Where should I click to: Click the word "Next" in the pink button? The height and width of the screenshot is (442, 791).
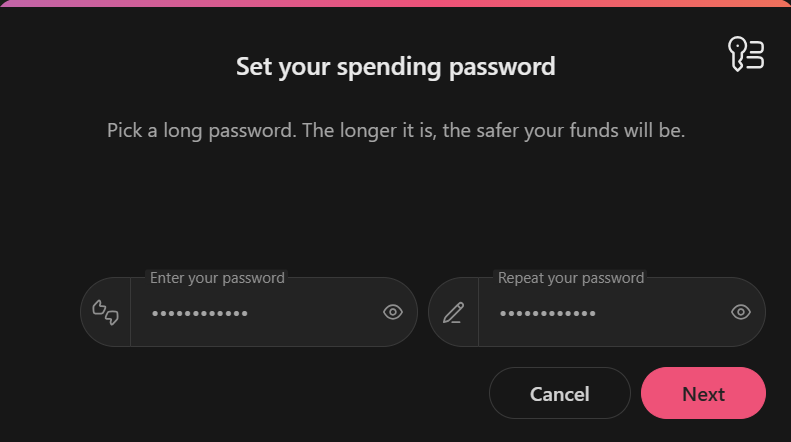[703, 394]
